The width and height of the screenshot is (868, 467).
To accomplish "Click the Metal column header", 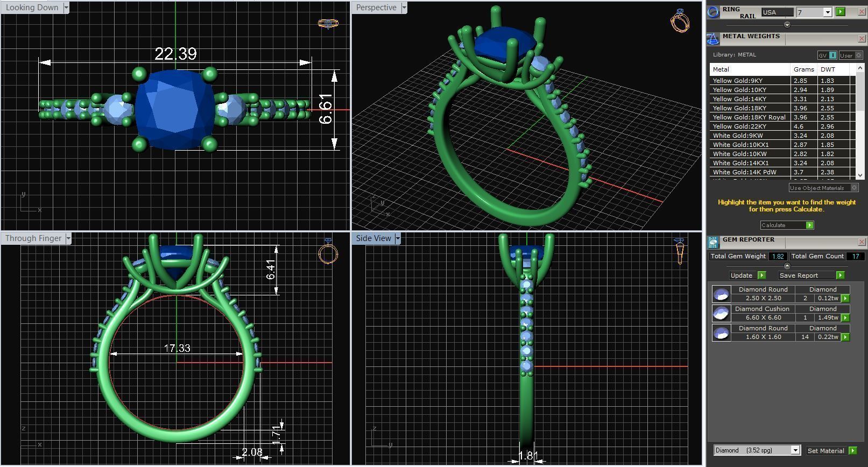I will coord(750,69).
